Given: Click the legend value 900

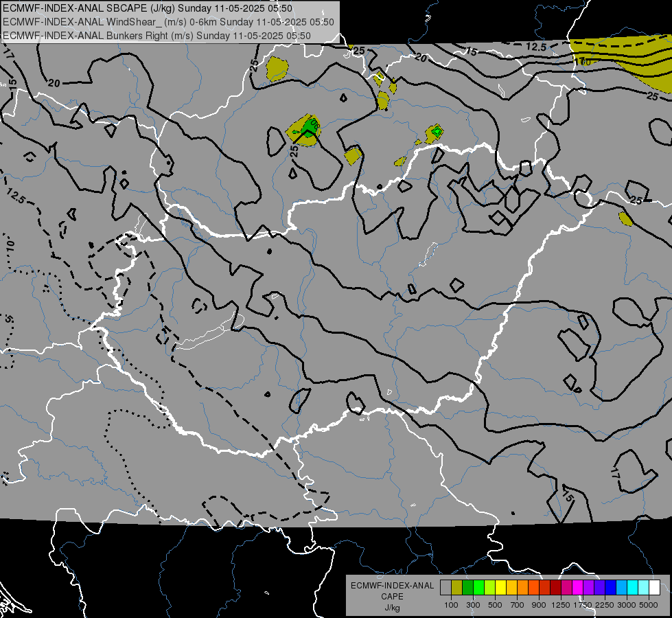Looking at the screenshot, I should pyautogui.click(x=539, y=605).
